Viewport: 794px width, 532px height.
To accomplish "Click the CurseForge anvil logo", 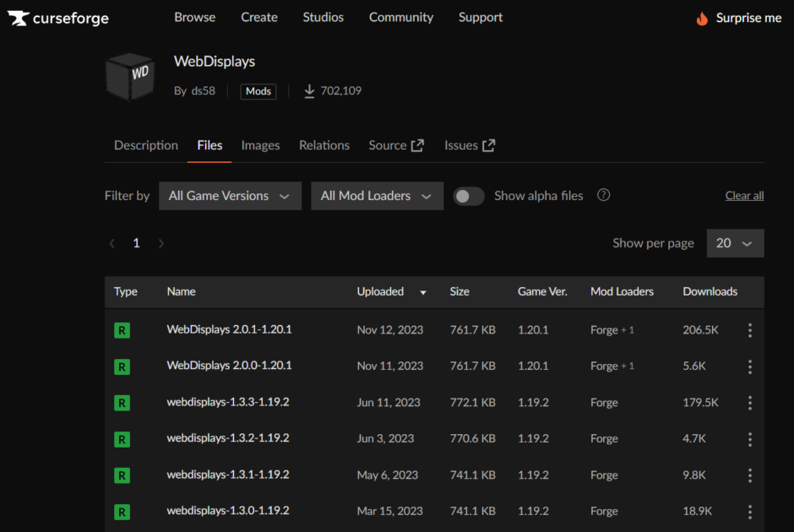I will (x=19, y=17).
